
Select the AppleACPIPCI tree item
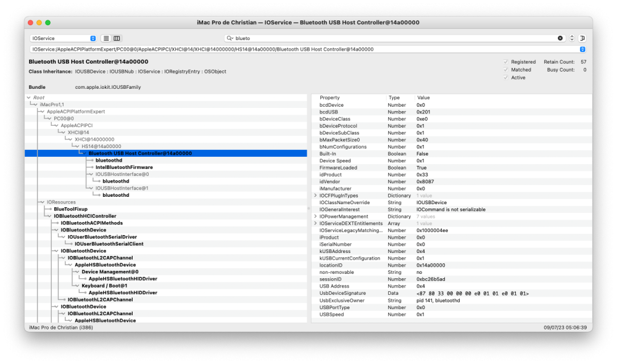coord(77,125)
